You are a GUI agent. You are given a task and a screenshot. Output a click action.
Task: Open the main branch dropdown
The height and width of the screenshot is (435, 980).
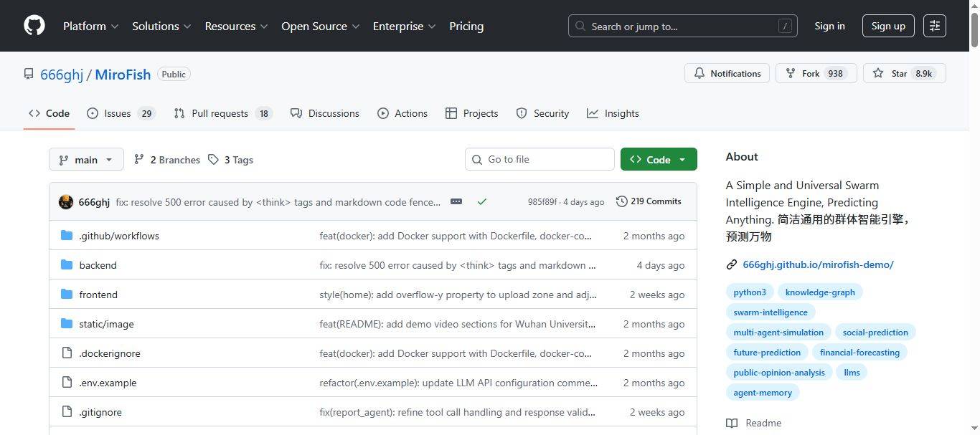[x=86, y=160]
